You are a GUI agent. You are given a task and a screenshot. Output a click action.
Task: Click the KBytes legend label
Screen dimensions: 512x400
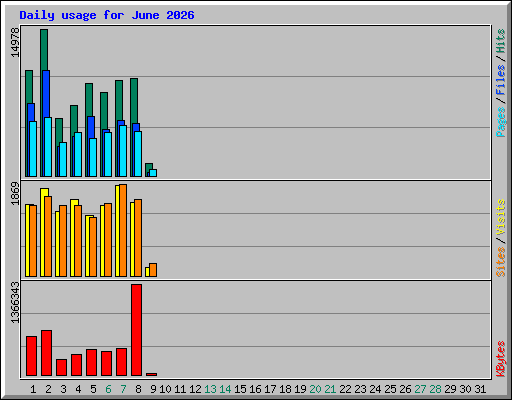point(501,359)
